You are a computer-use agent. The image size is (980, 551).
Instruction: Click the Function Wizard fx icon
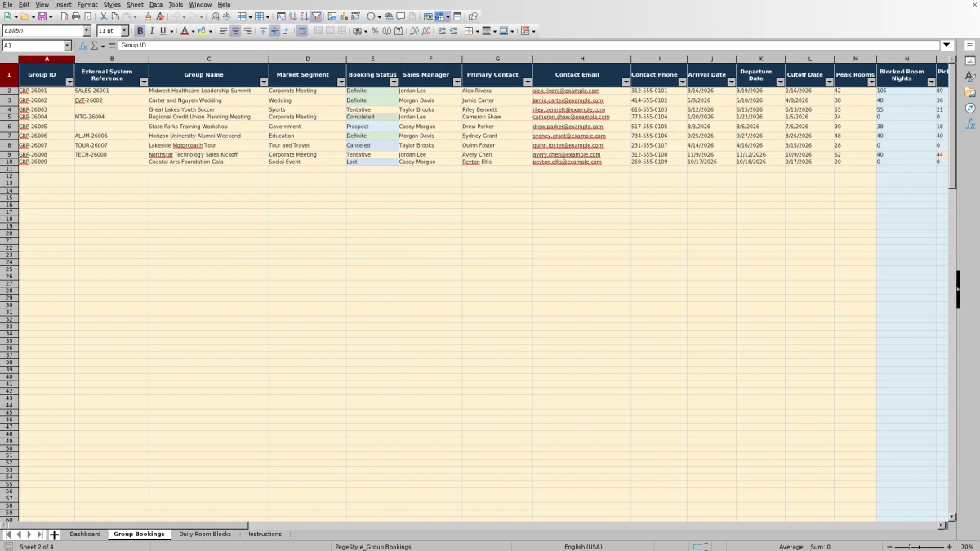[x=84, y=46]
